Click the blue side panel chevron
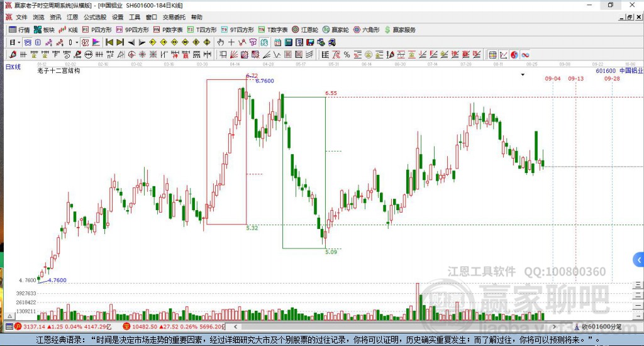The width and height of the screenshot is (644, 346). coord(639,260)
